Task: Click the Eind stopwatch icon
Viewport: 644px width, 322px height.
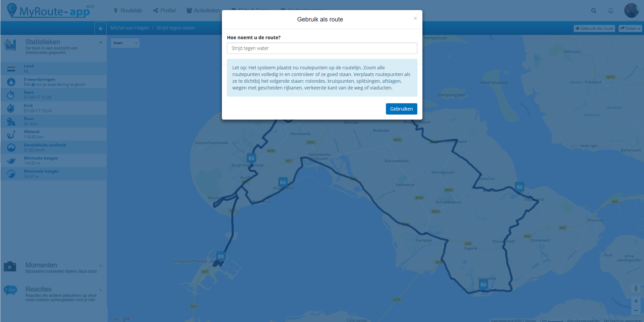Action: click(11, 108)
